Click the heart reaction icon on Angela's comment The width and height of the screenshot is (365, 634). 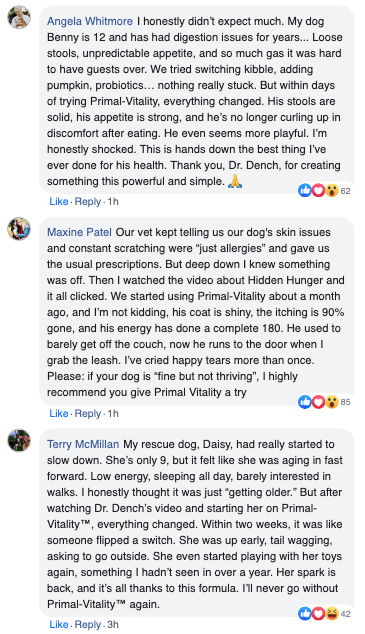pos(319,190)
